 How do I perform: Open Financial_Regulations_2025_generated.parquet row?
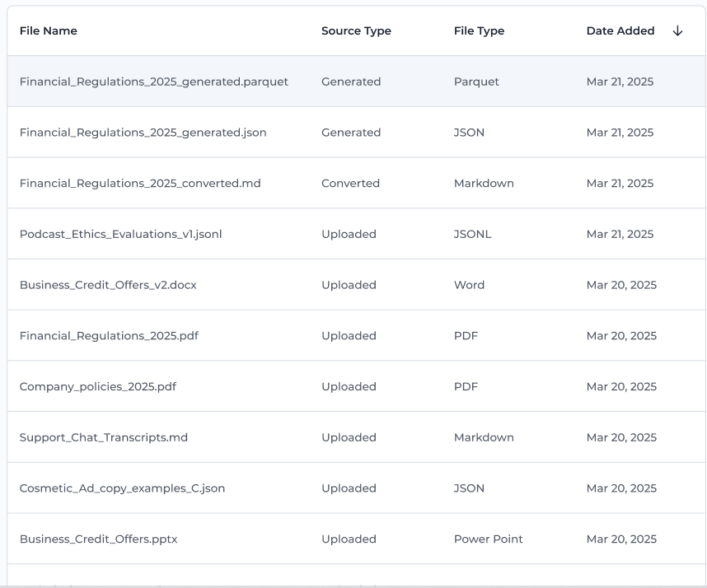coord(356,82)
